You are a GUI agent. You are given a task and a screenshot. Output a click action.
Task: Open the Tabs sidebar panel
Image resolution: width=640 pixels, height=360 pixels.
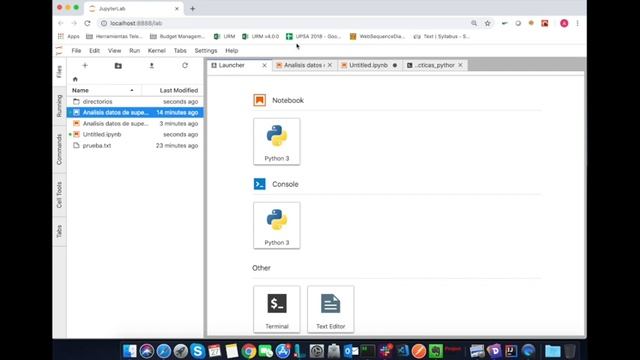(x=59, y=231)
